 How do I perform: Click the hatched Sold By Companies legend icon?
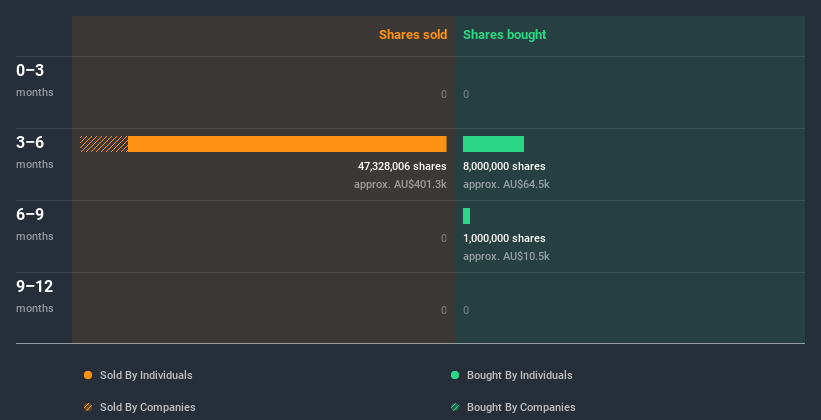(88, 407)
